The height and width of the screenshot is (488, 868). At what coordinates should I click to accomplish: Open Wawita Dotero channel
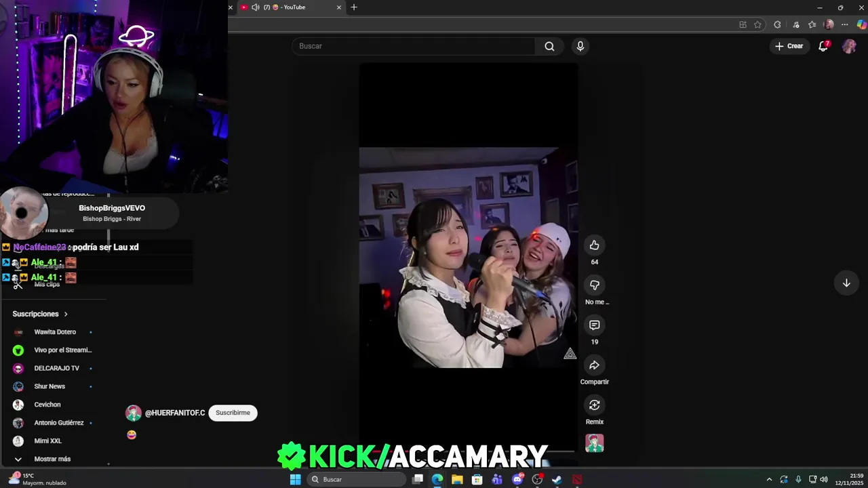[55, 332]
